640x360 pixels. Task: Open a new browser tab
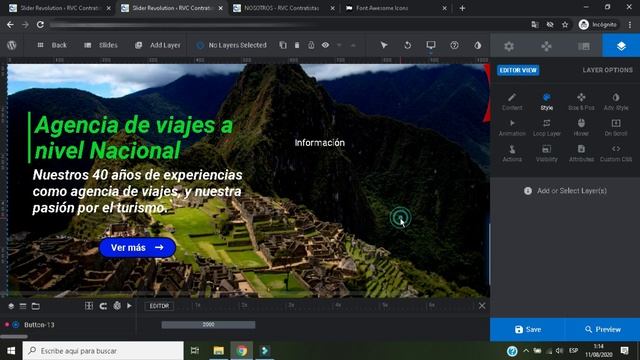click(462, 8)
